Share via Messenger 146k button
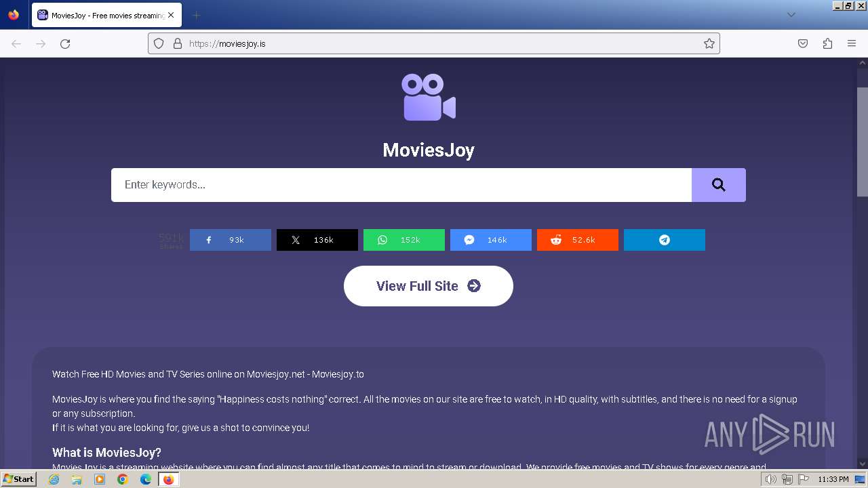868x488 pixels. [x=491, y=240]
